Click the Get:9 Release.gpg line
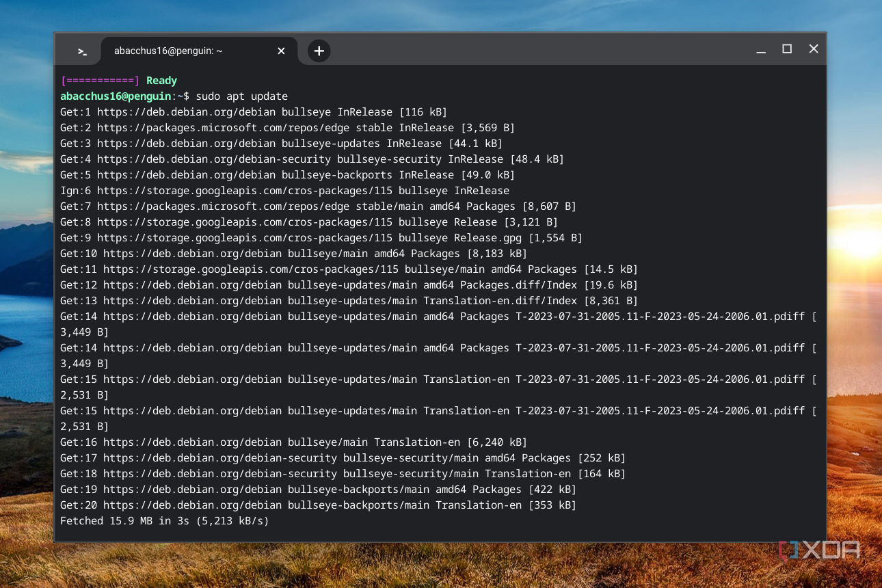The width and height of the screenshot is (882, 588). coord(321,238)
